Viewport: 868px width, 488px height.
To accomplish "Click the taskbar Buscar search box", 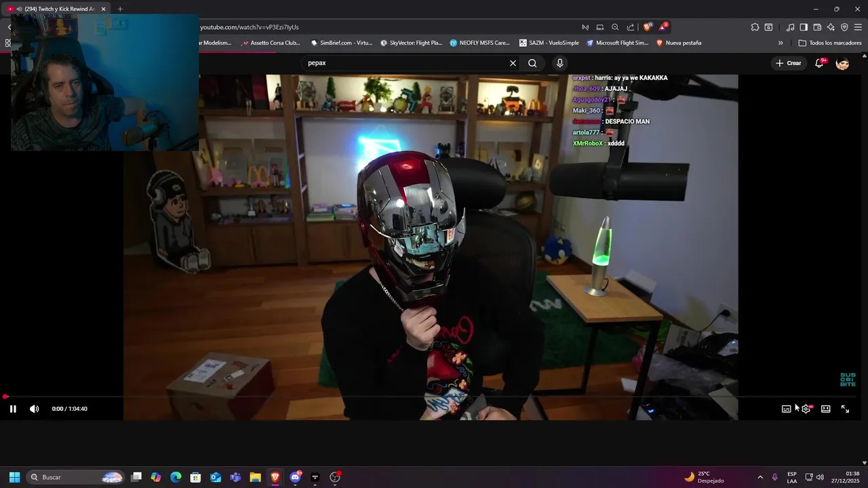I will [x=76, y=477].
